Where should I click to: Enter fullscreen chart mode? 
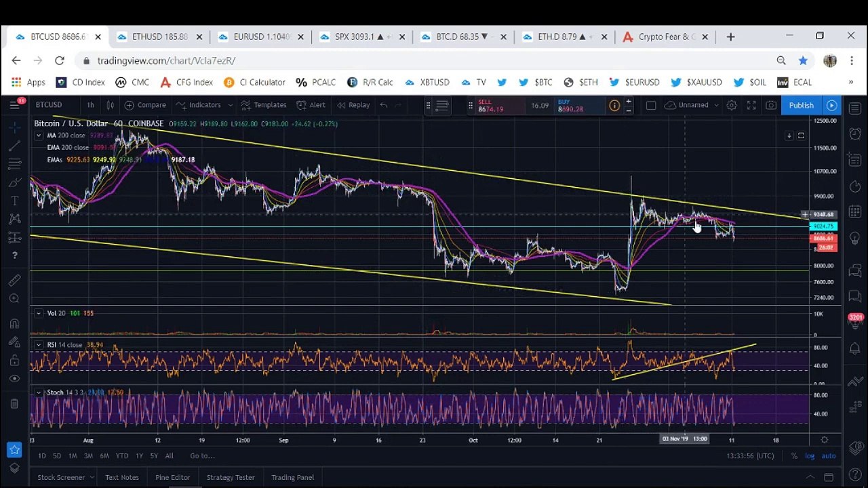tap(751, 105)
